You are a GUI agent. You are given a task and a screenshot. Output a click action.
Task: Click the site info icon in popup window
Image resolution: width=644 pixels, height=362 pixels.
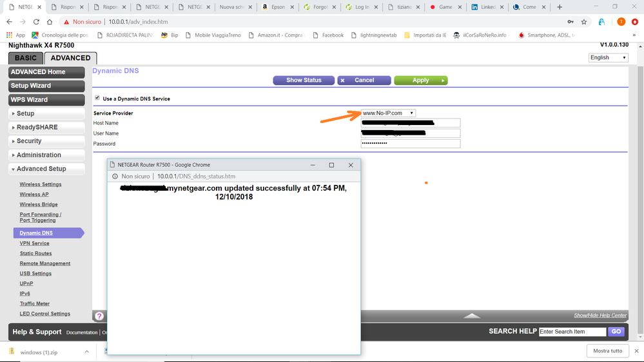tap(115, 176)
